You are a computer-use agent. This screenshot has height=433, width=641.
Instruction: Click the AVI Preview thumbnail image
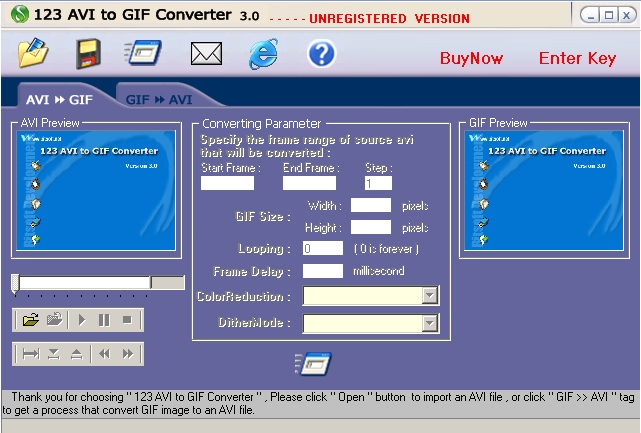(96, 190)
